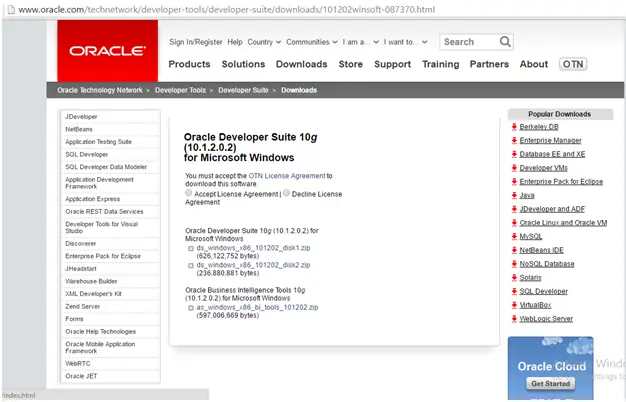Open Oracle REST Data Services in the sidebar
626x402 pixels.
[x=110, y=212]
